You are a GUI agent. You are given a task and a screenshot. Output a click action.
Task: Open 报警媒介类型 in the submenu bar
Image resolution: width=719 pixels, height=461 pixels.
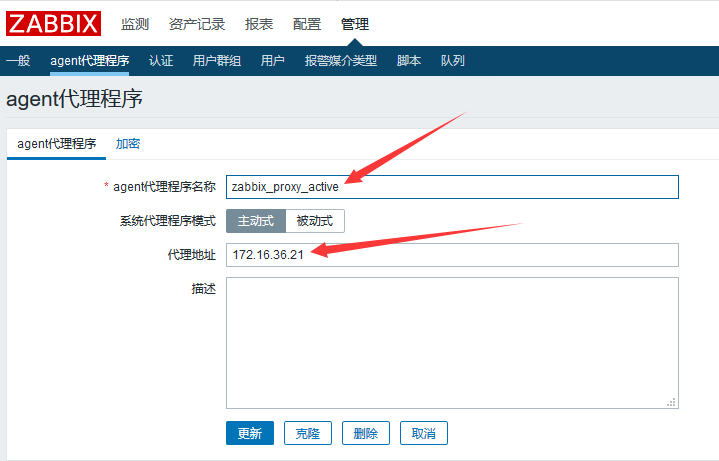click(x=341, y=61)
